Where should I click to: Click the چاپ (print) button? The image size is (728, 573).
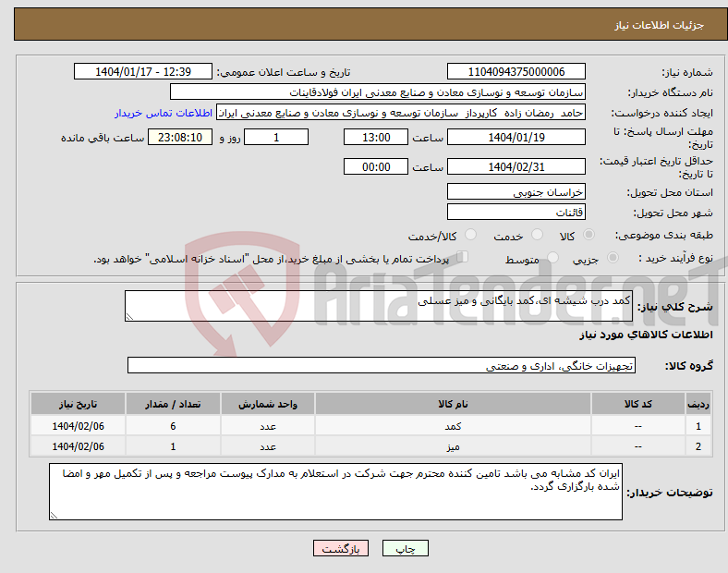(405, 548)
